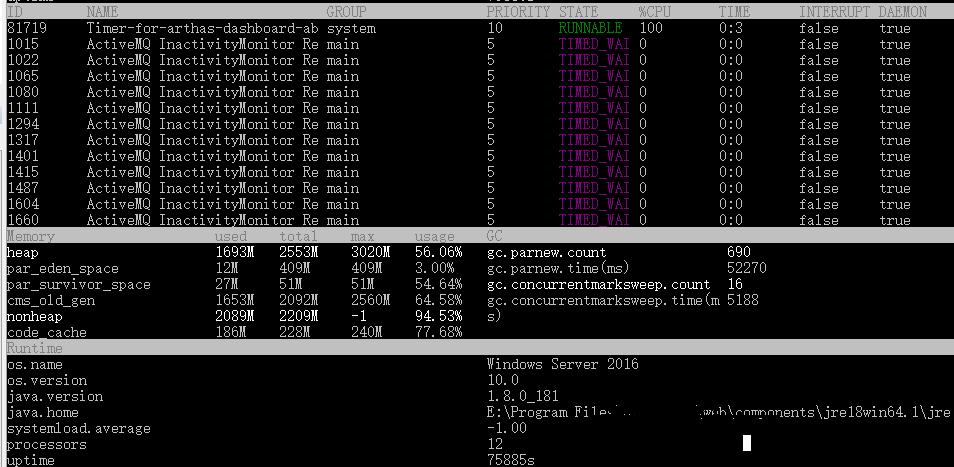Click the uptime label

tap(30, 460)
